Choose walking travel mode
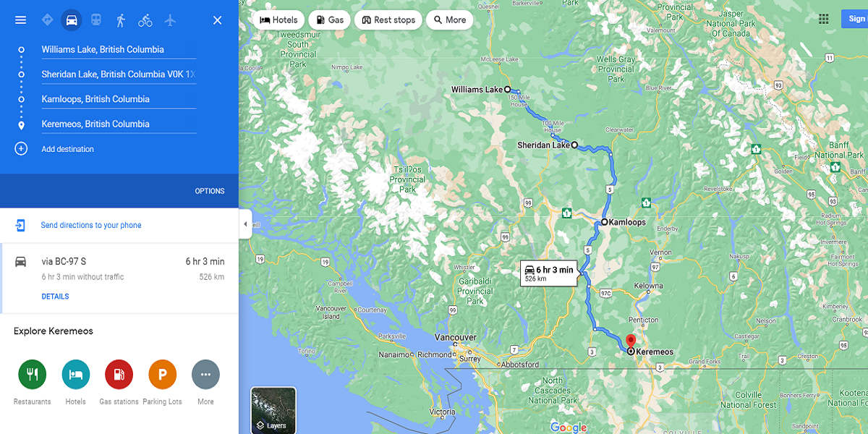Image resolution: width=868 pixels, height=434 pixels. (121, 20)
